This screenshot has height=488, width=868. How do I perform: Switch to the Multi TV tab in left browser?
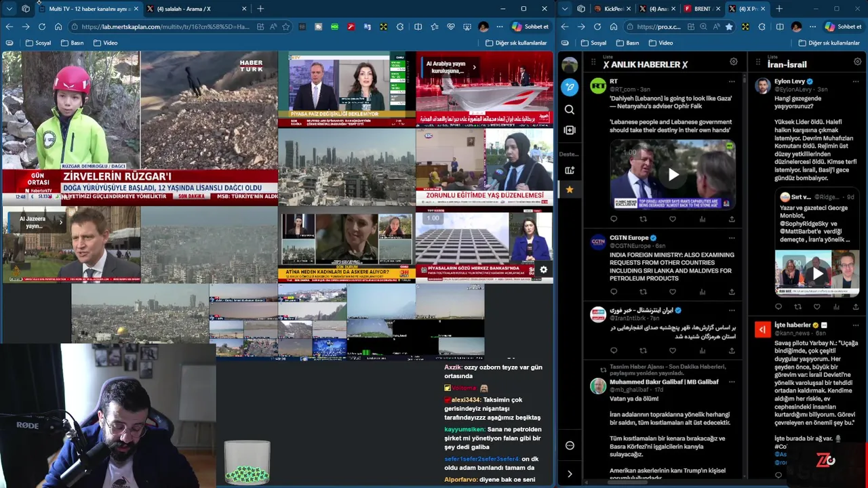(x=89, y=9)
